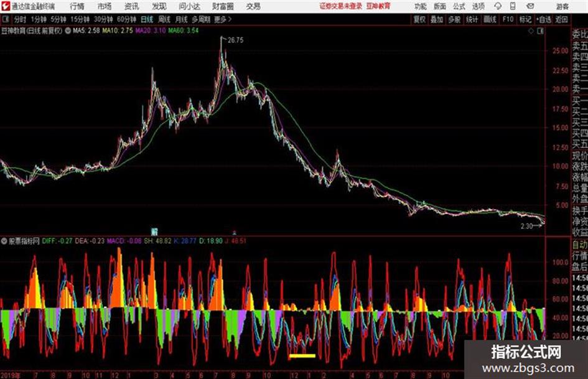Screen dimensions: 588x379
Task: Click the yellow horizontal line marker in indicator pane
Action: pos(302,356)
